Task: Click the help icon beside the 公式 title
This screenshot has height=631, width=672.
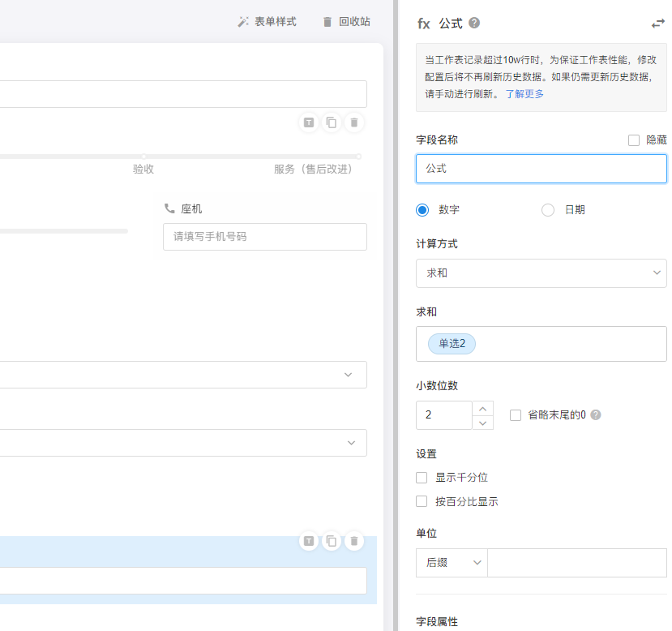Action: tap(474, 24)
